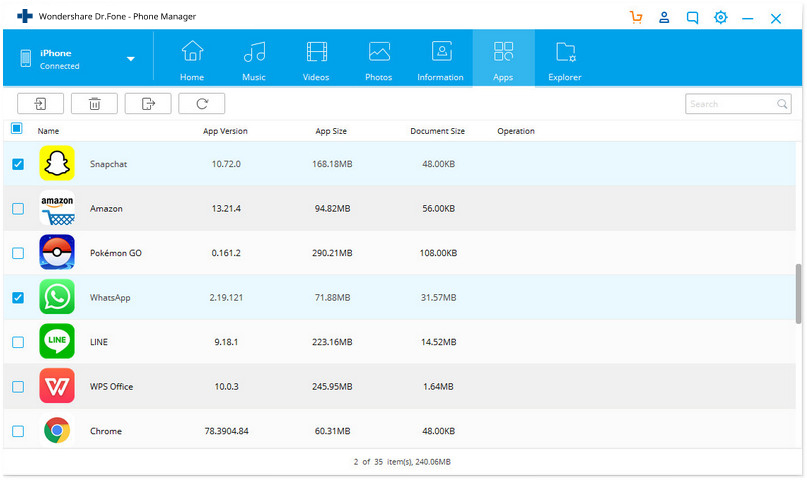Click the 31.57MB document size cell
The height and width of the screenshot is (480, 807).
pyautogui.click(x=438, y=297)
